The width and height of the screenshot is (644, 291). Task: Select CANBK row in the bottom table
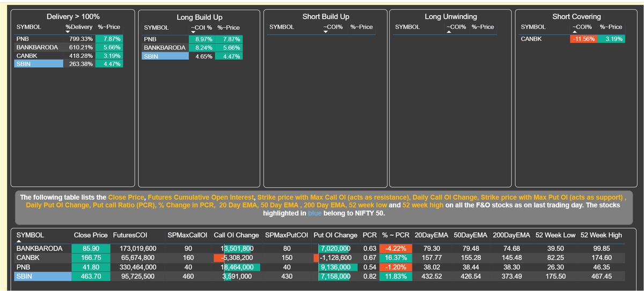coord(320,258)
